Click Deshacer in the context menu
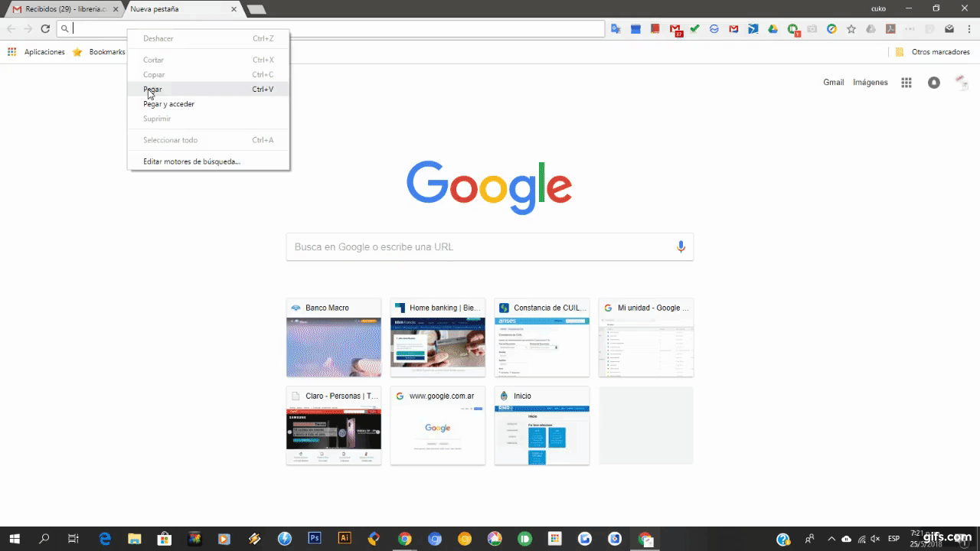This screenshot has height=551, width=980. (x=208, y=38)
